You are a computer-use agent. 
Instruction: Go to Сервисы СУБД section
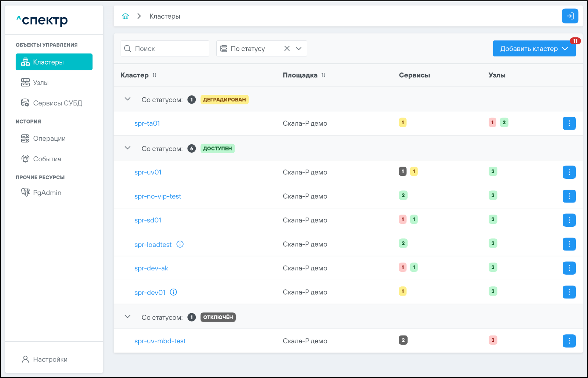coord(57,103)
